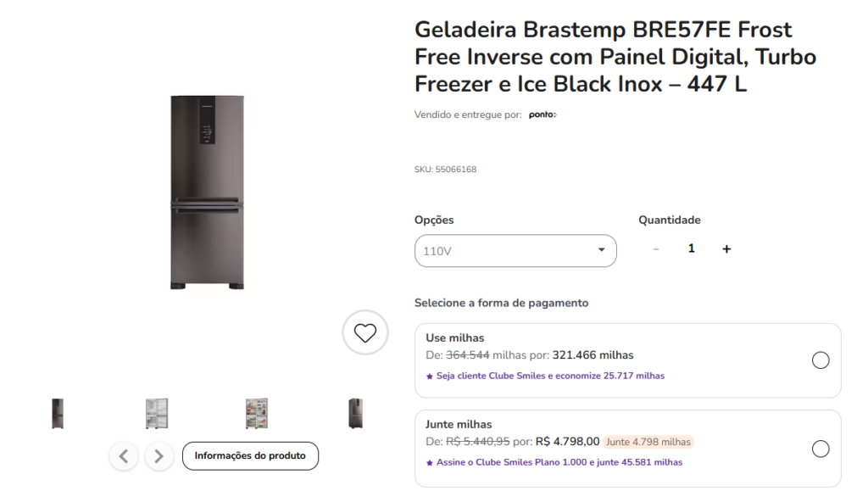This screenshot has width=868, height=491.
Task: Select the open fridge with food thumbnail
Action: (256, 413)
